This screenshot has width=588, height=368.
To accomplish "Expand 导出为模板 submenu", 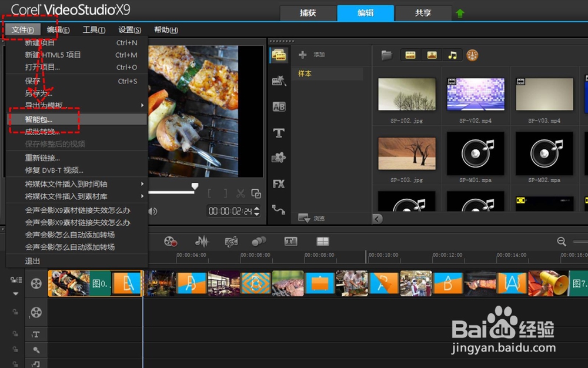I will click(x=77, y=105).
